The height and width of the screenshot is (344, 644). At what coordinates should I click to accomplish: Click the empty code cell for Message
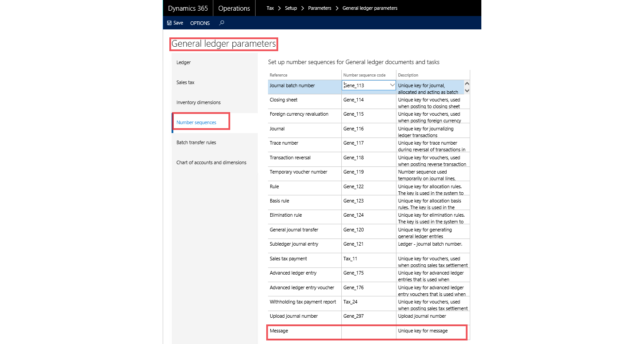click(369, 332)
